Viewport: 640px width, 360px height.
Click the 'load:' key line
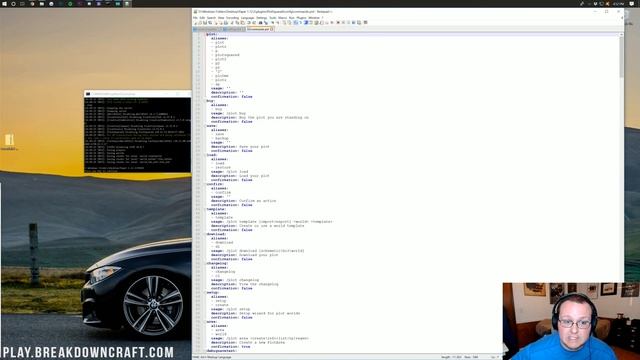(x=211, y=155)
